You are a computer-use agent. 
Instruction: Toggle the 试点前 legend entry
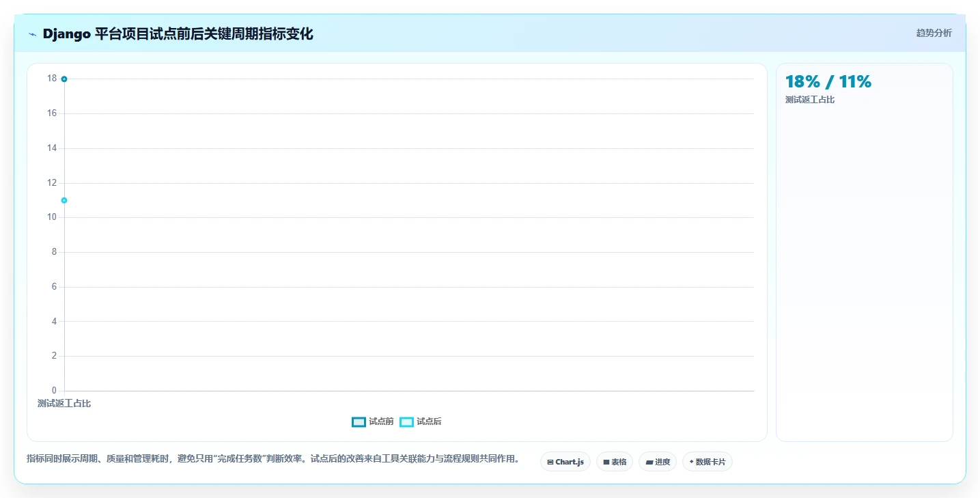(x=373, y=421)
